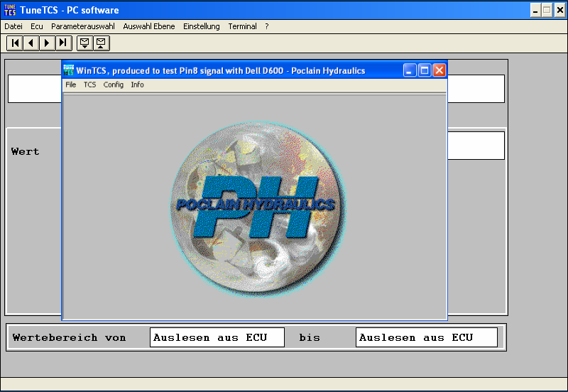The width and height of the screenshot is (568, 392).
Task: Open Config menu in WinTCS window
Action: [x=114, y=85]
